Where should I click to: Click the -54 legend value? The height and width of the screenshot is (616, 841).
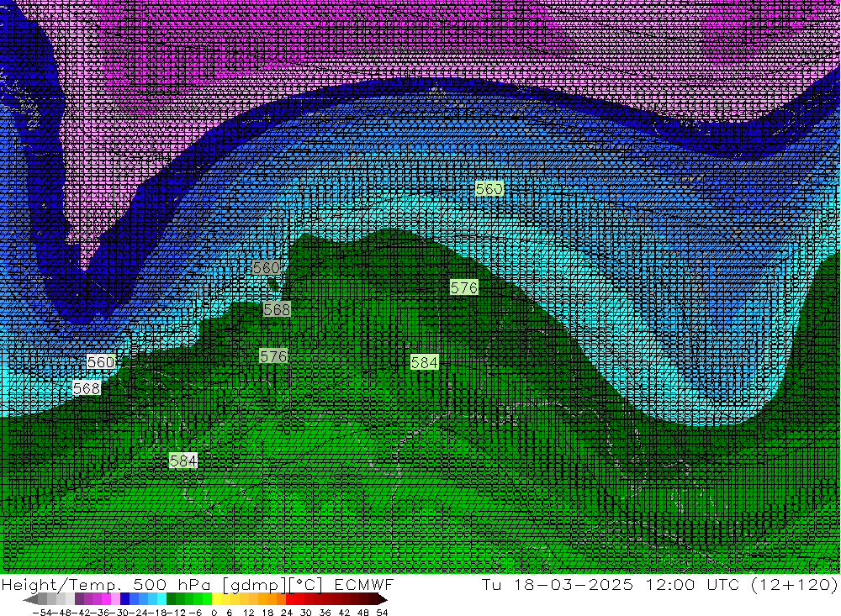click(41, 613)
